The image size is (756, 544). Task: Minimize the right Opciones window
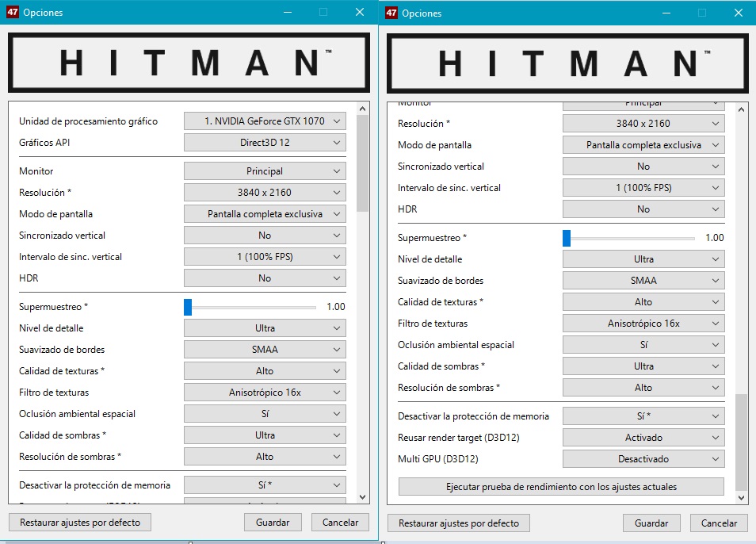(666, 13)
